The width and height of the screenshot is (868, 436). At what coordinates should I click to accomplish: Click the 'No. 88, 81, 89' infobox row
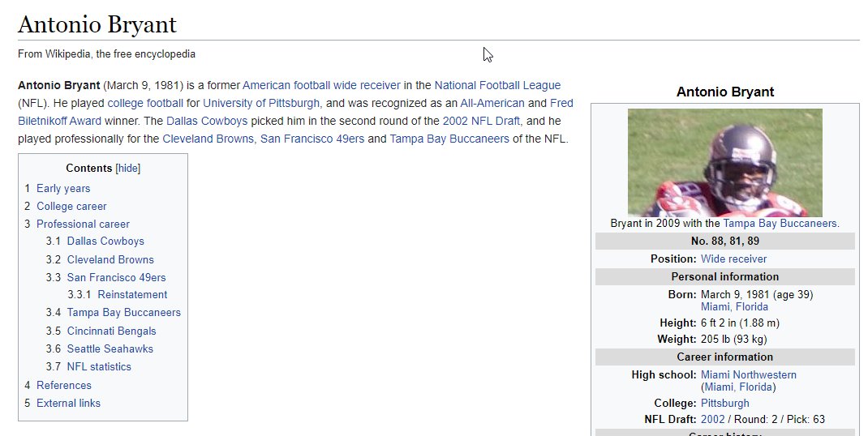tap(724, 241)
